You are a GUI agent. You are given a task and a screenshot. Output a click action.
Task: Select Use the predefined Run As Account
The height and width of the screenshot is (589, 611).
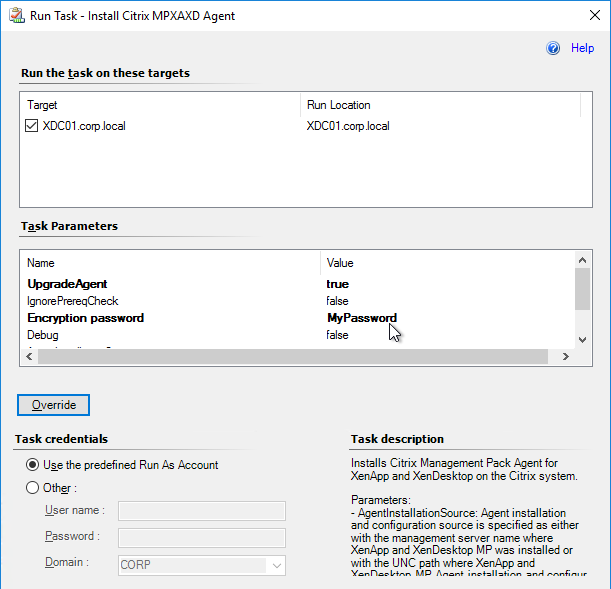tap(34, 464)
